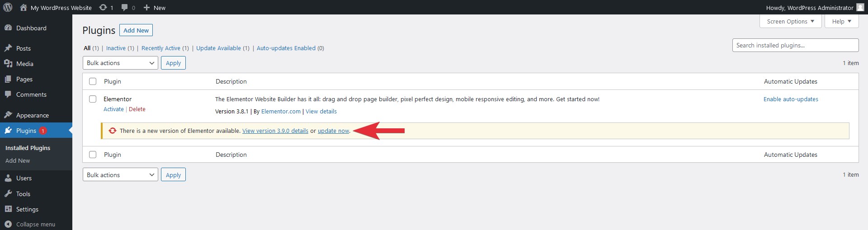Open the bottom Bulk actions dropdown
This screenshot has width=868, height=230.
click(120, 175)
